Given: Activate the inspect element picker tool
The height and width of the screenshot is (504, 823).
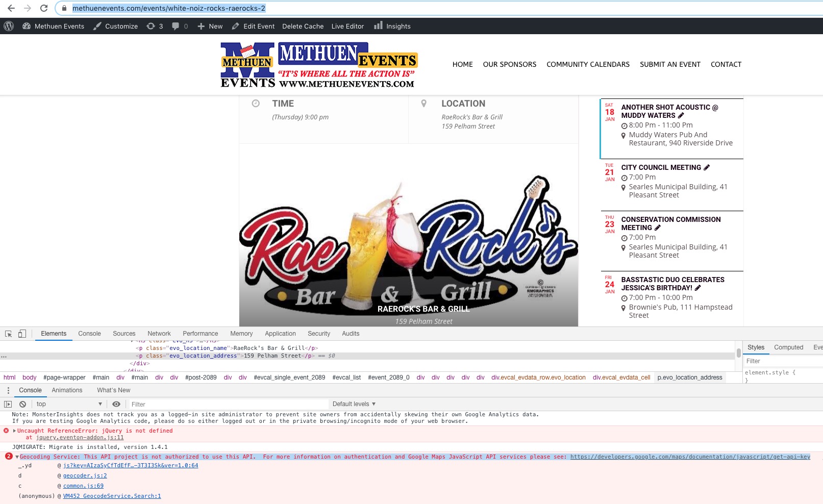Looking at the screenshot, I should 9,334.
